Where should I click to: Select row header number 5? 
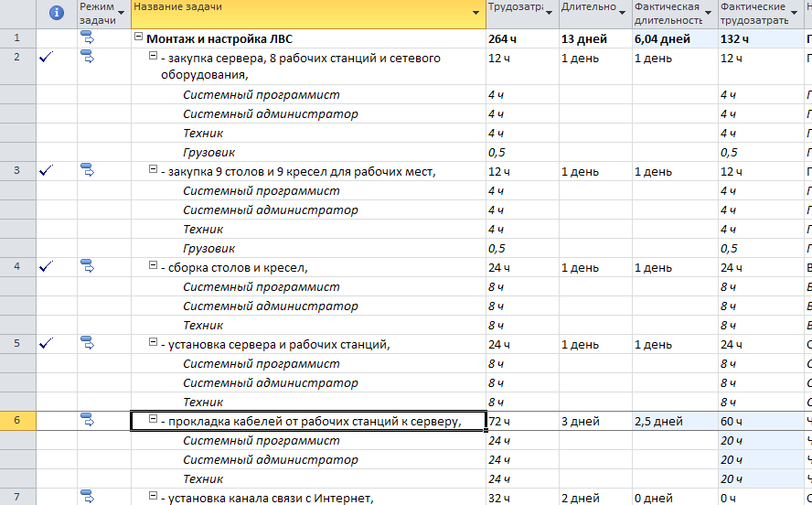click(17, 343)
